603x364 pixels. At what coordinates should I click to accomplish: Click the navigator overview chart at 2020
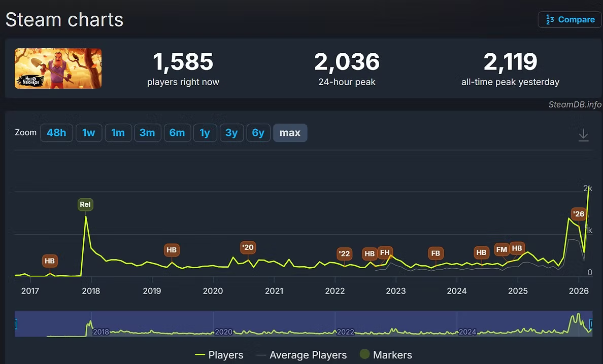coord(223,332)
